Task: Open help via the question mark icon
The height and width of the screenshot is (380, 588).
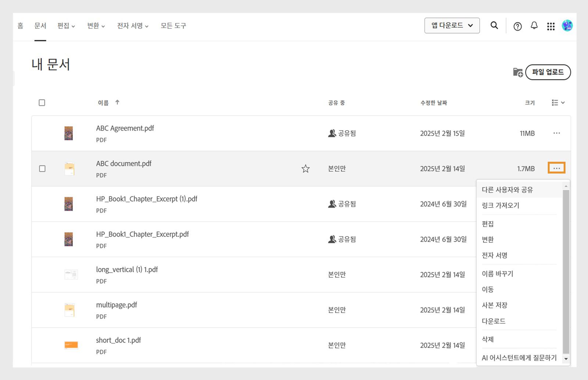Action: point(517,26)
